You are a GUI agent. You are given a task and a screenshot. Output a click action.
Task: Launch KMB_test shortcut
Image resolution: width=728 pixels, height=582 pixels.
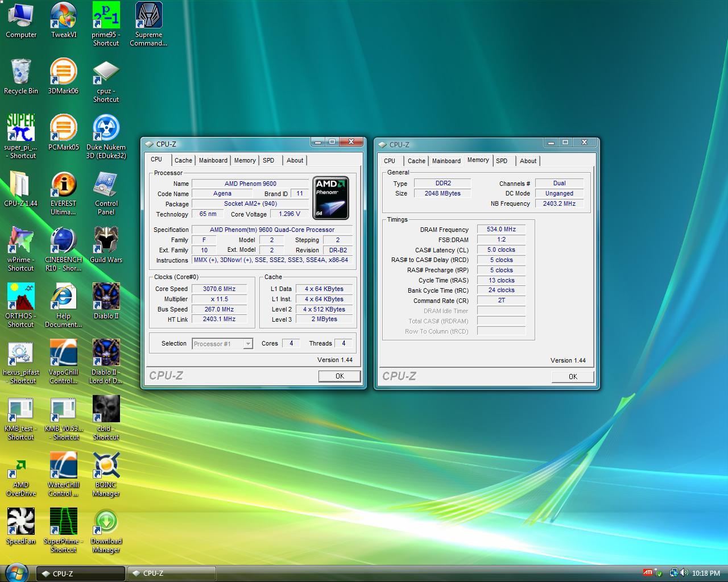(x=21, y=418)
